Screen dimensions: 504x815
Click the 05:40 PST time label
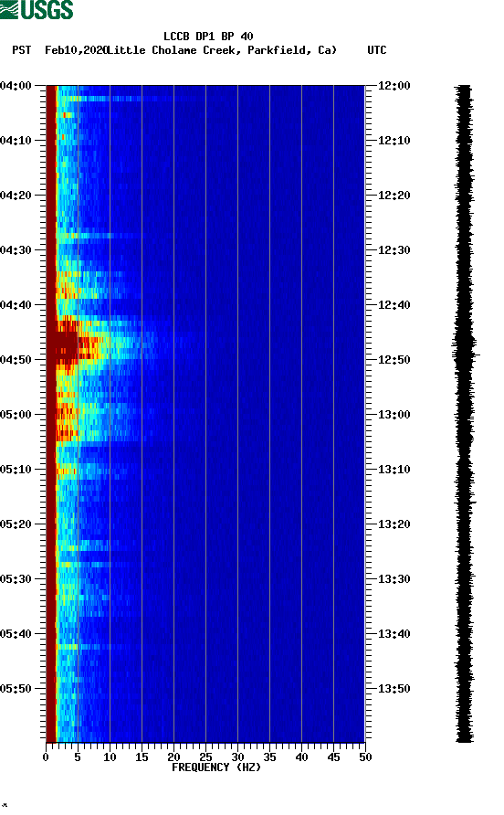click(x=16, y=634)
